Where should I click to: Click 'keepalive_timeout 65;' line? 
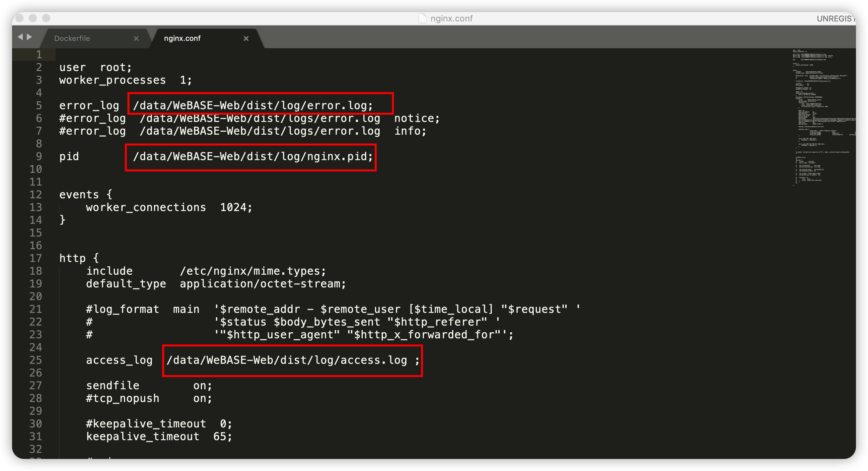159,436
